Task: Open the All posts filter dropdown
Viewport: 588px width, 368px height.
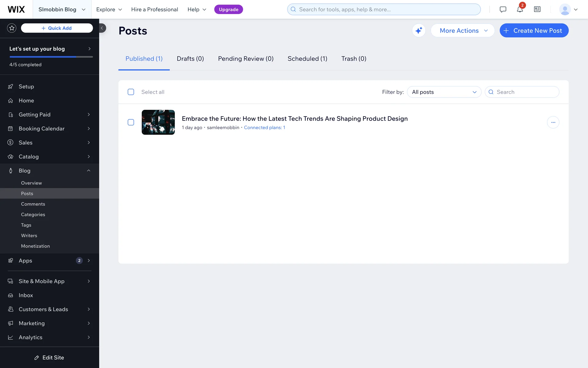Action: [x=444, y=92]
